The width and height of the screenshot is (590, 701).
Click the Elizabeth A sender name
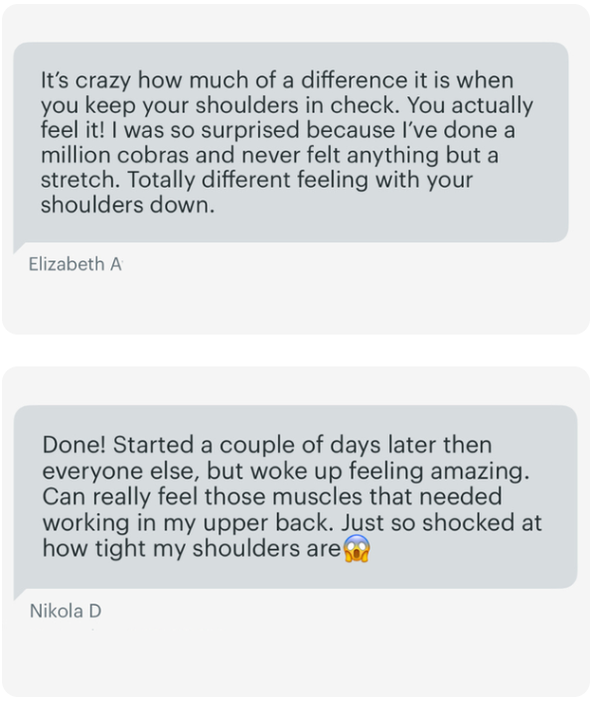click(x=75, y=264)
